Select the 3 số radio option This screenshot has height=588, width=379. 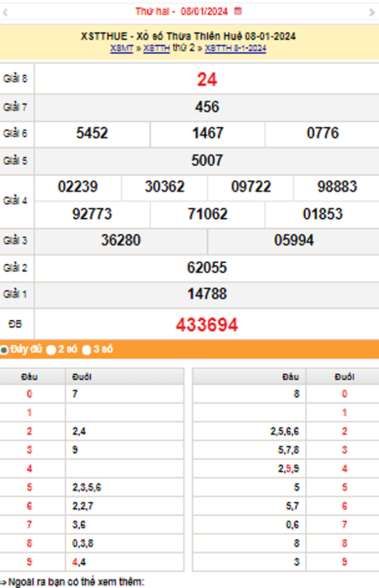coord(87,350)
